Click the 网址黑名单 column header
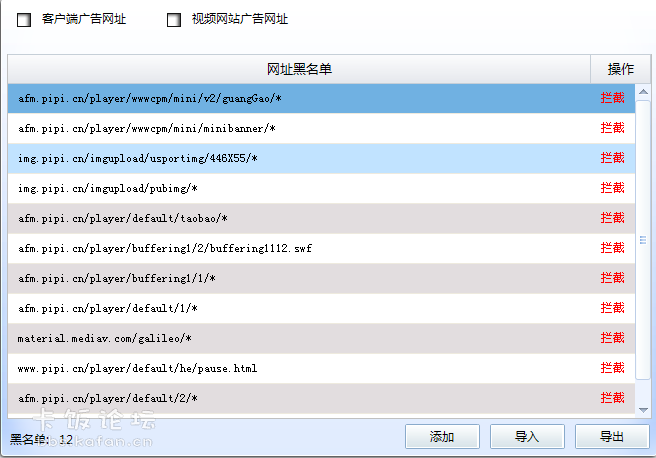 [x=299, y=69]
